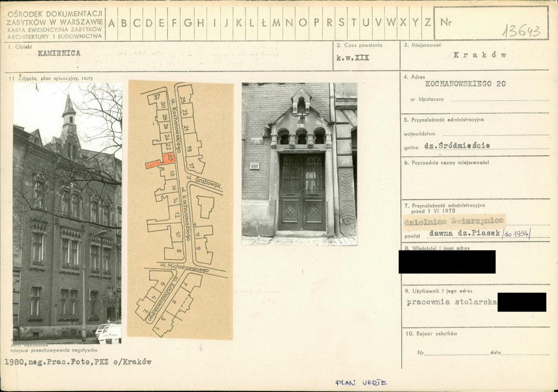
Task: Click the typed text 'pracownia stolarska'
Action: pyautogui.click(x=452, y=302)
